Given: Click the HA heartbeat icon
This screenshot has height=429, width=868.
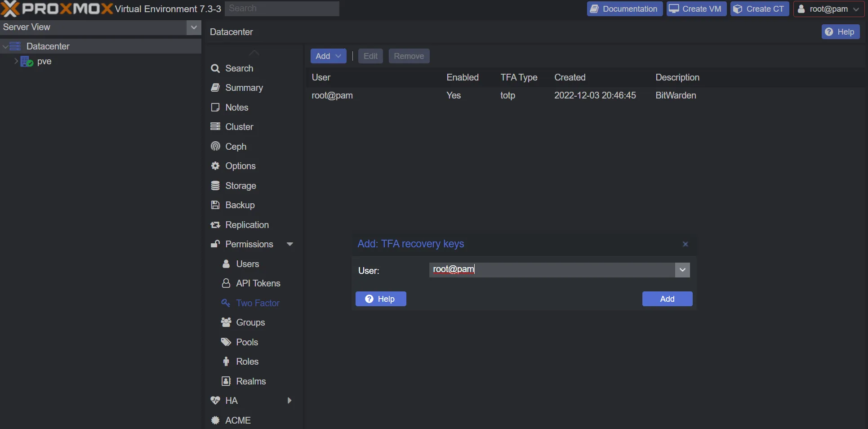Looking at the screenshot, I should [x=215, y=401].
